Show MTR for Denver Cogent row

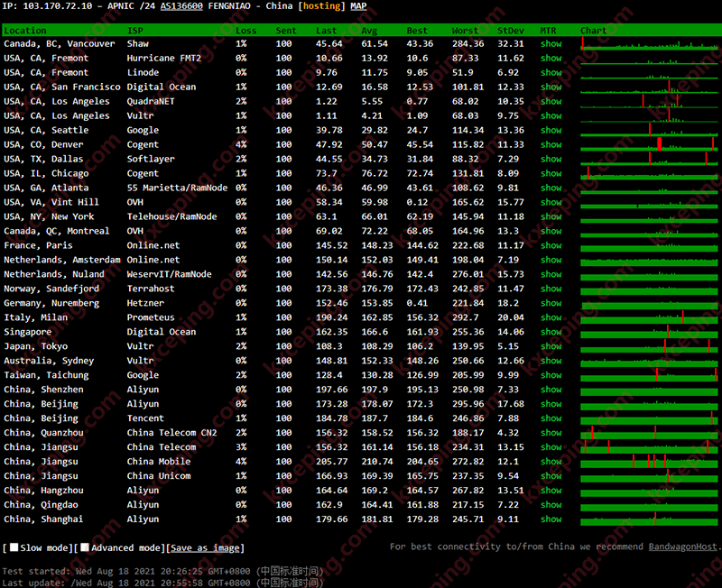coord(551,144)
